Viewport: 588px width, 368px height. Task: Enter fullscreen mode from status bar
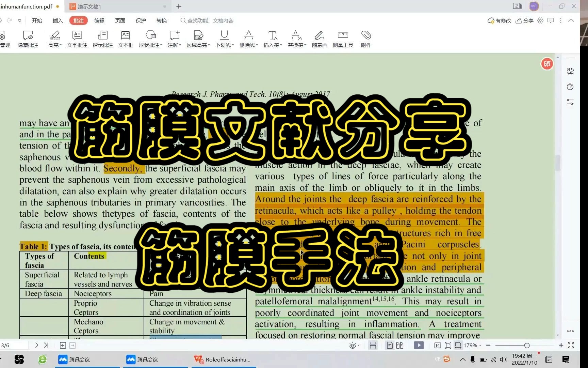coord(571,345)
